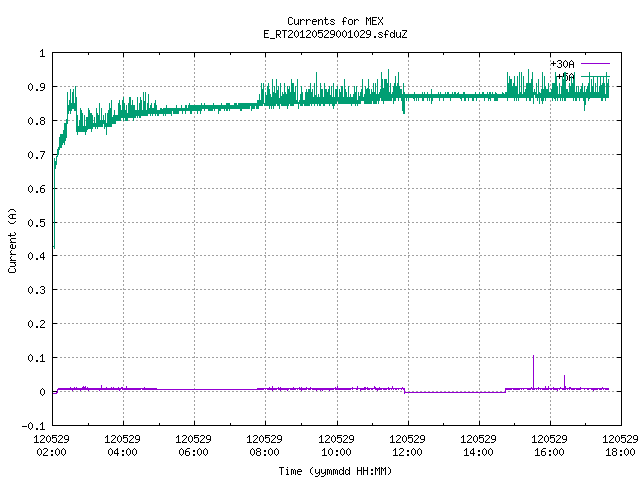Click the x-axis tick label 120529 06:00
Viewport: 640px width, 480px height.
tap(193, 445)
